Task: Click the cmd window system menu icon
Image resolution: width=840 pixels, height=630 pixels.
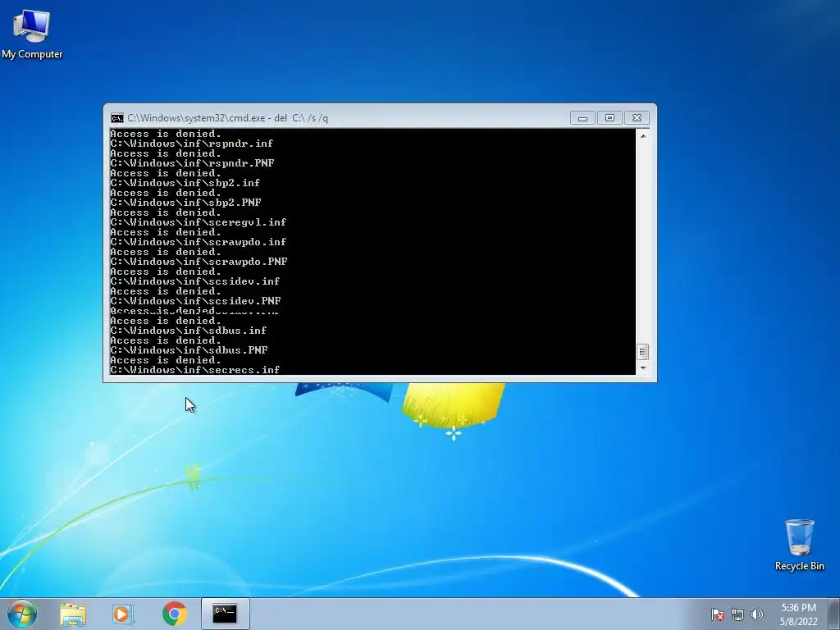Action: click(116, 118)
